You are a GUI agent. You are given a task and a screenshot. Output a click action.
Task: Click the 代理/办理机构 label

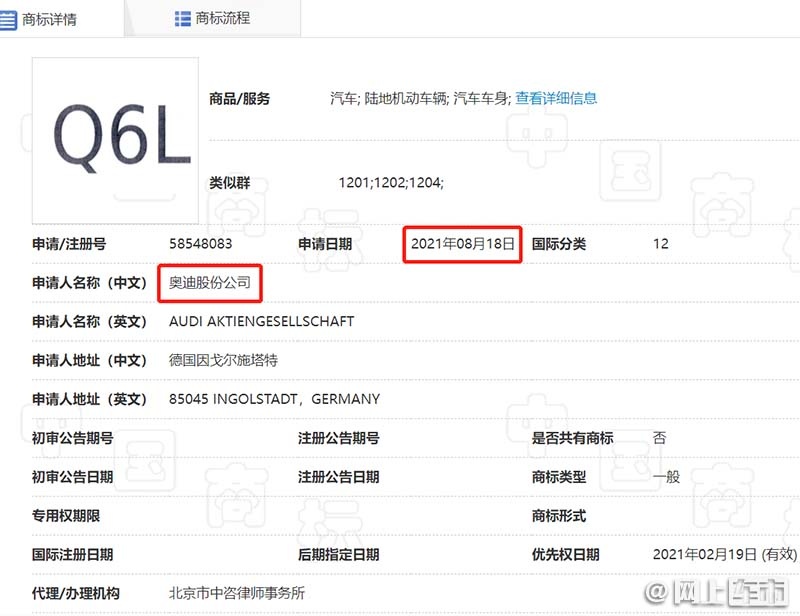(76, 593)
